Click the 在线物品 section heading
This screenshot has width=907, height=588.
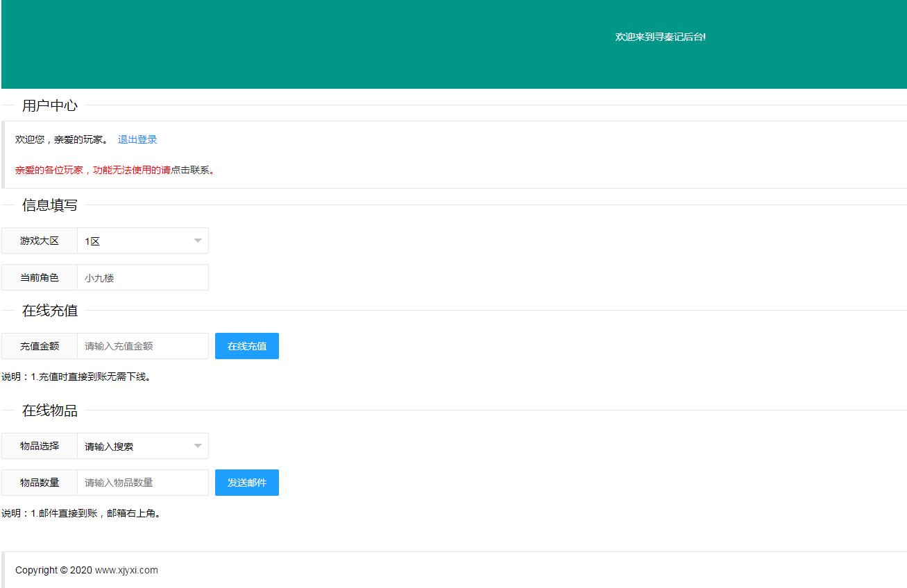coord(50,410)
